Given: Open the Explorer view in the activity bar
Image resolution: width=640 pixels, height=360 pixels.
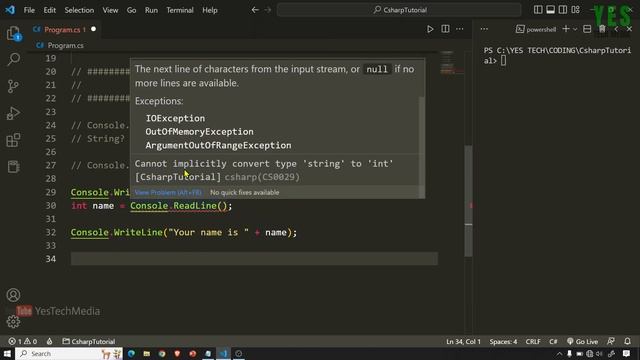Looking at the screenshot, I should pyautogui.click(x=13, y=33).
